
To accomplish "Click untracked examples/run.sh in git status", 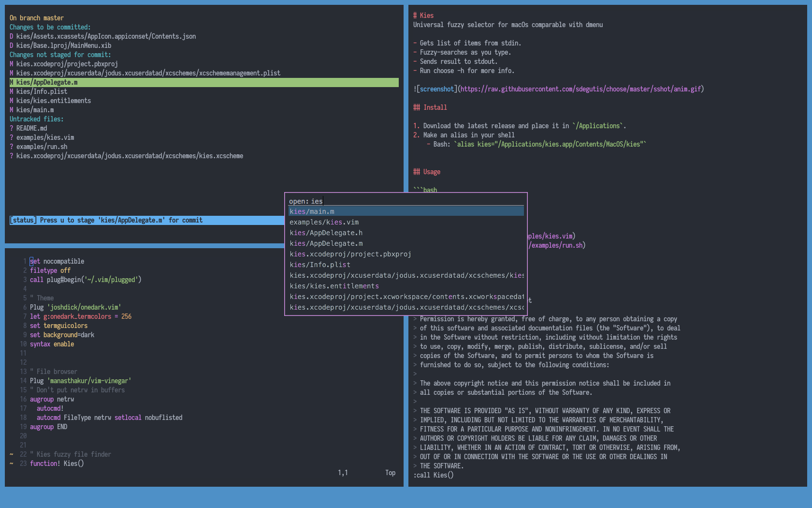I will point(39,147).
